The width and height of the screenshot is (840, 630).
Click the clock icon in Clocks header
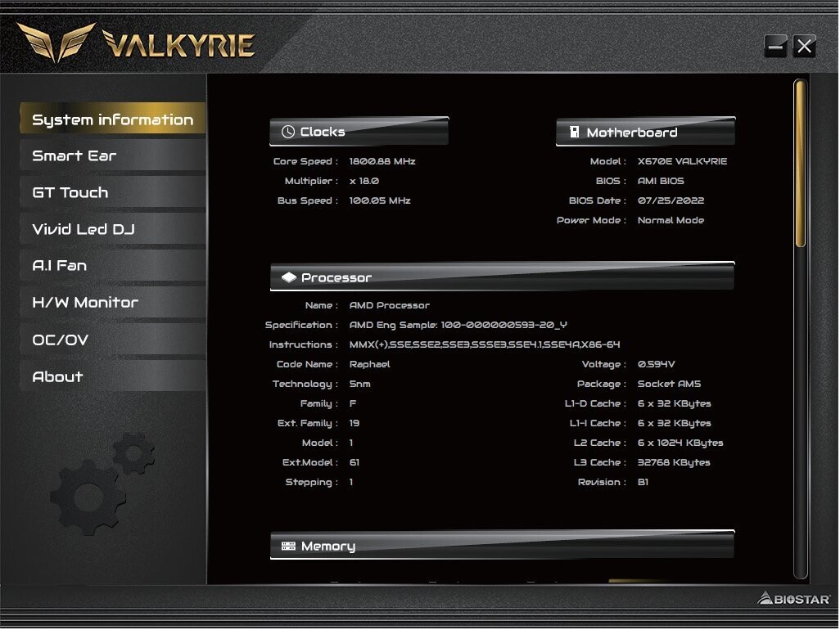pos(288,132)
